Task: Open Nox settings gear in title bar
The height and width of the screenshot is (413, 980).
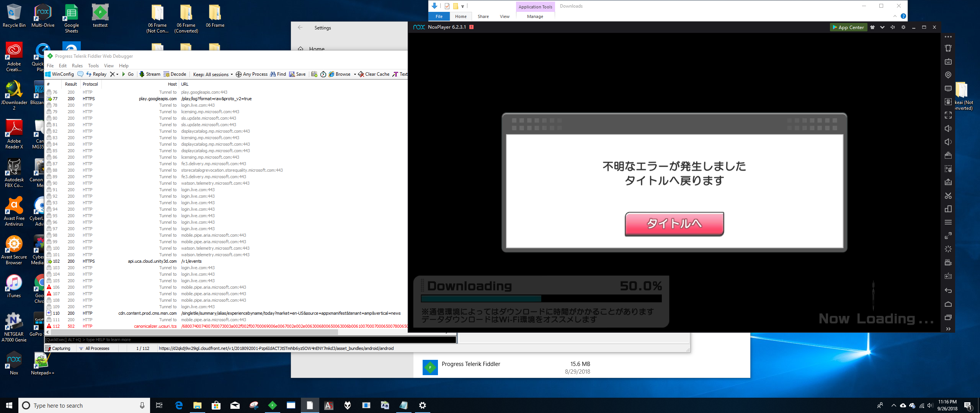Action: click(903, 27)
